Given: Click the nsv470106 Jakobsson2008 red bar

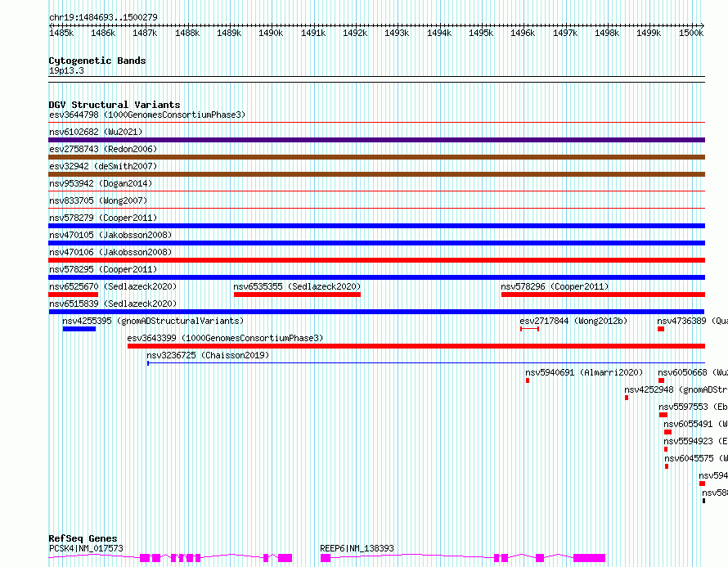Looking at the screenshot, I should 376,260.
